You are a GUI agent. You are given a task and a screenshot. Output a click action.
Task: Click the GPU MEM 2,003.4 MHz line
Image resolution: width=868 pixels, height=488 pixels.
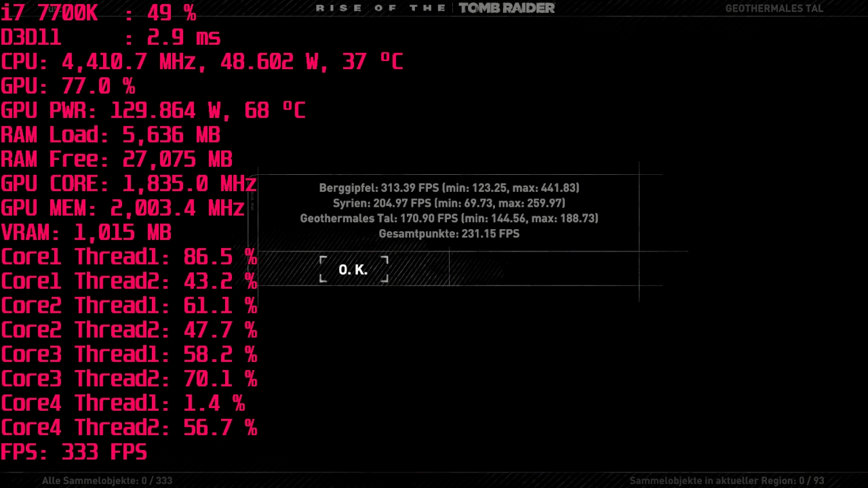click(x=123, y=208)
